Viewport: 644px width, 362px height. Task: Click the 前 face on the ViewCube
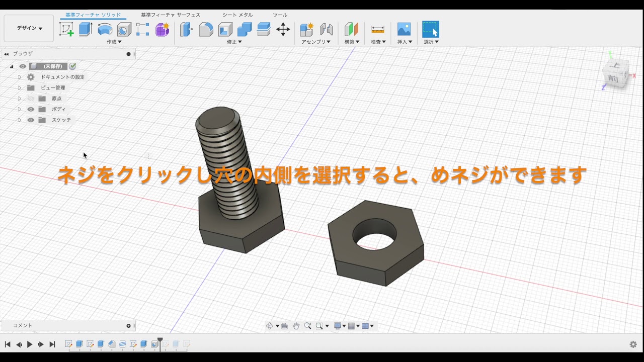(612, 78)
